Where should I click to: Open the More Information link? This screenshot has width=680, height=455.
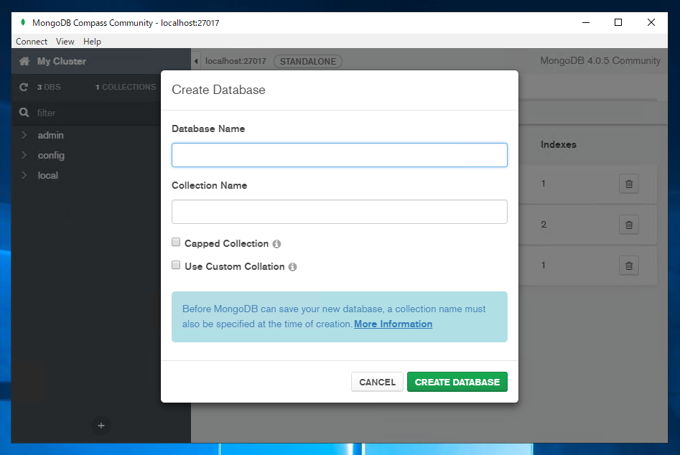(x=393, y=324)
